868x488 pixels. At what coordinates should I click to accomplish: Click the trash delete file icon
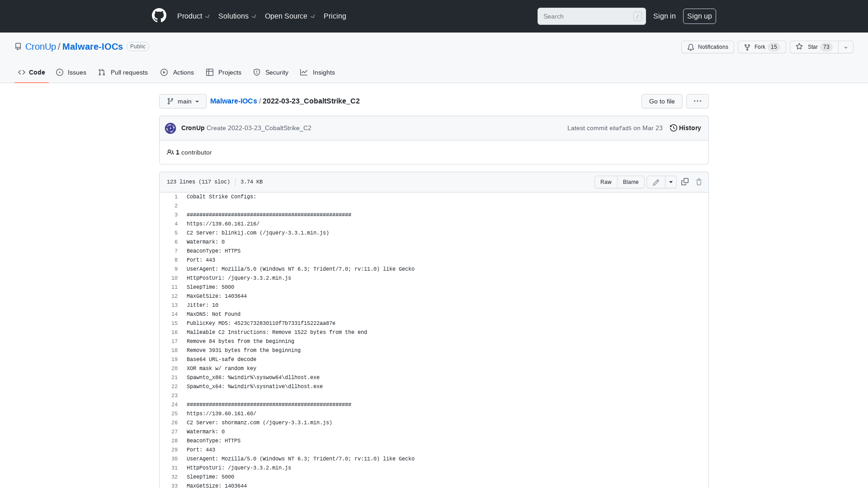tap(699, 182)
